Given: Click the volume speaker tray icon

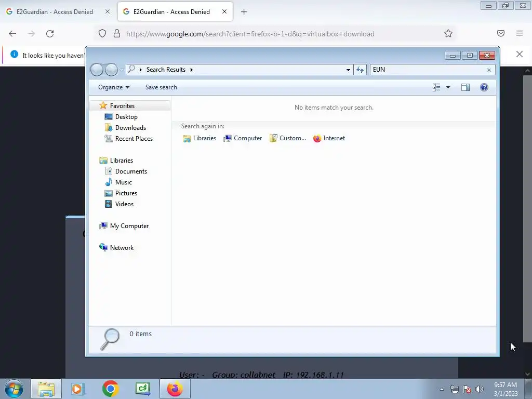Looking at the screenshot, I should (x=480, y=389).
